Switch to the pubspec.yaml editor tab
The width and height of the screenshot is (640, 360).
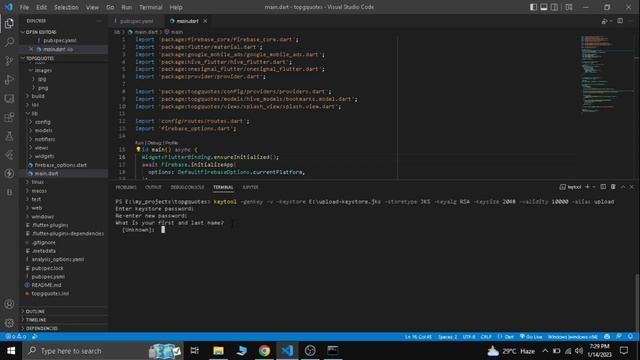[137, 21]
